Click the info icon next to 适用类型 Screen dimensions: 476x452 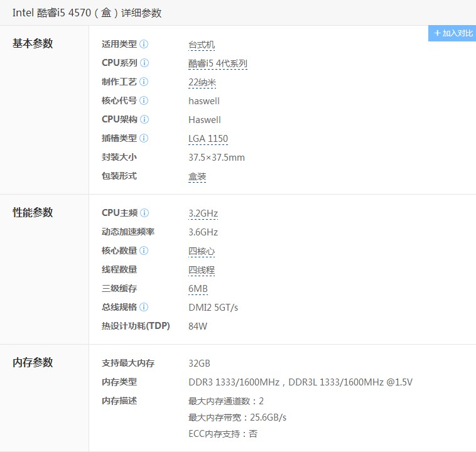[144, 45]
